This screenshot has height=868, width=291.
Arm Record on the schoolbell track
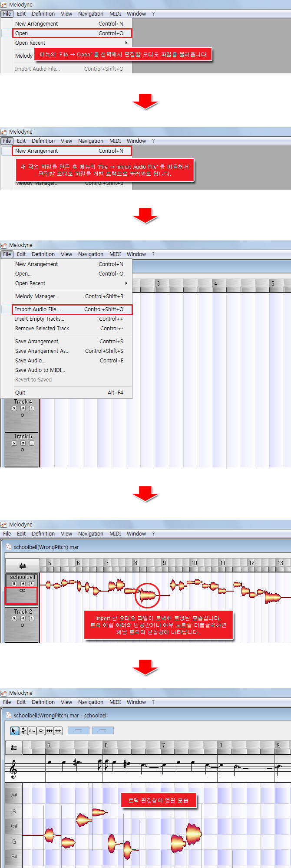point(31,584)
